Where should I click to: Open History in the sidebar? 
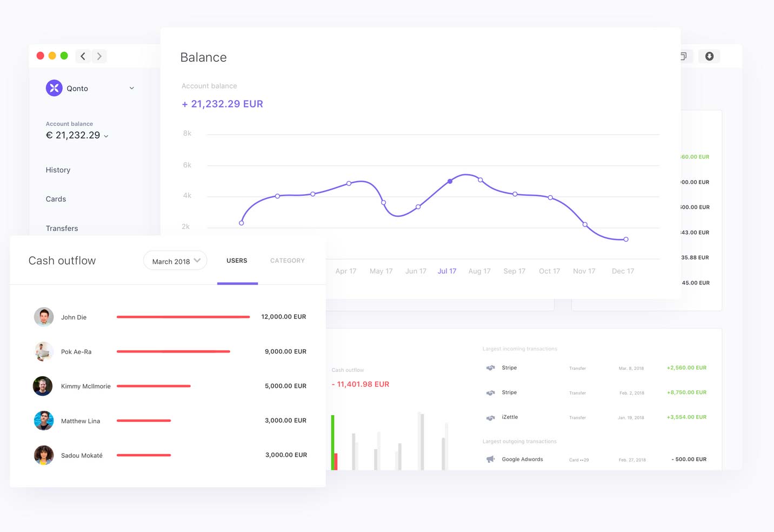coord(58,170)
